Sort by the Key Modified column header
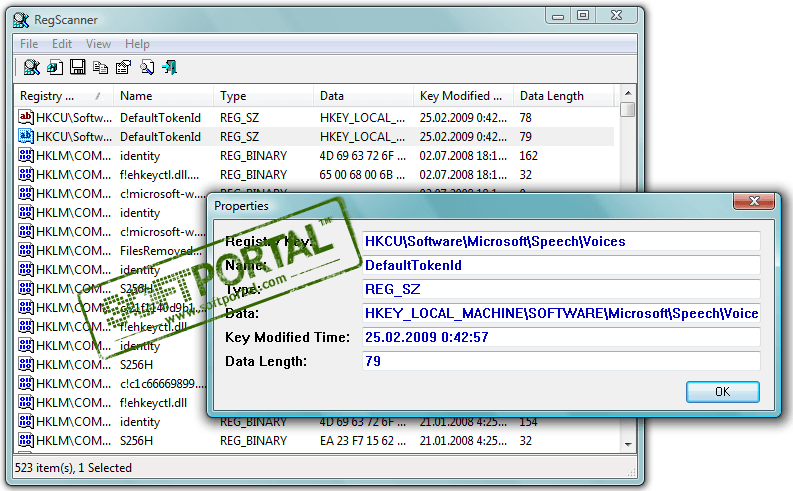Image resolution: width=793 pixels, height=491 pixels. pos(463,96)
